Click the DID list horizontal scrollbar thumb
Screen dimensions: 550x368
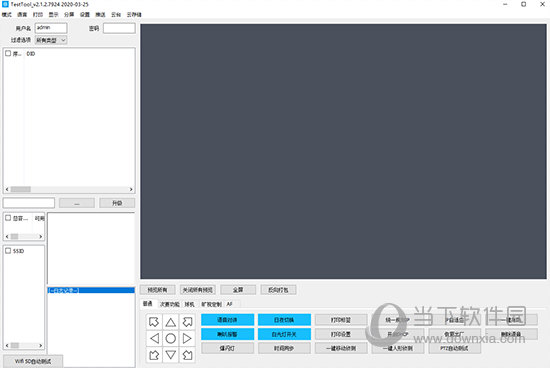click(21, 189)
